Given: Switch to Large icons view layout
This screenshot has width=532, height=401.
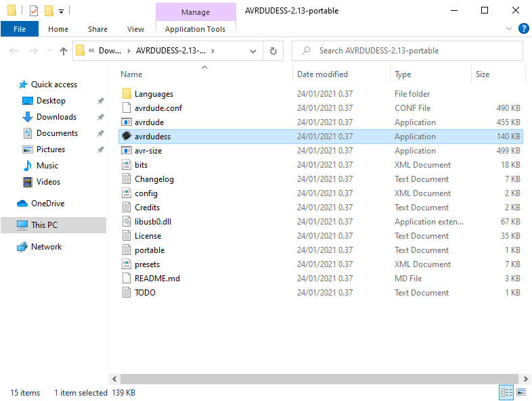Looking at the screenshot, I should (x=521, y=392).
